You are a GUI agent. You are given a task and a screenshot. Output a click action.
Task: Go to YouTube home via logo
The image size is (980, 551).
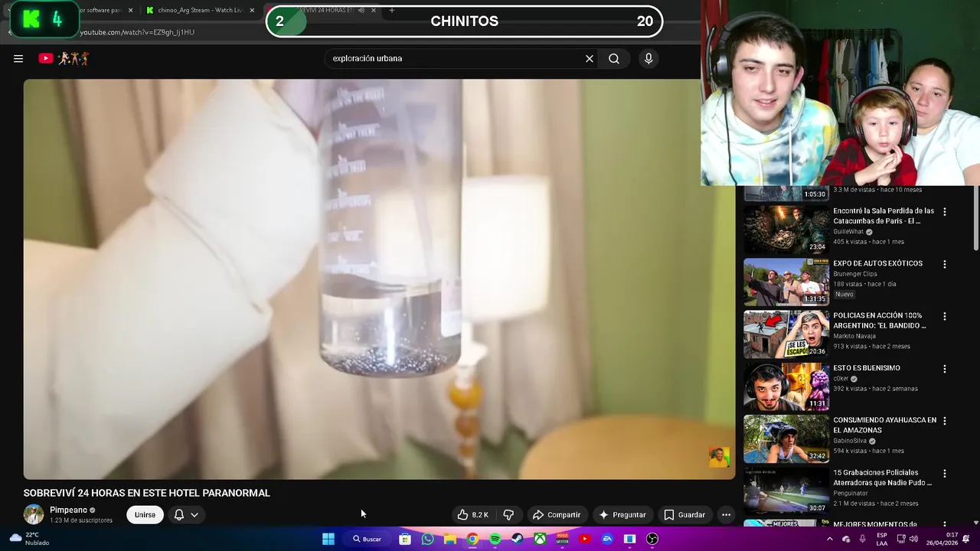[64, 58]
